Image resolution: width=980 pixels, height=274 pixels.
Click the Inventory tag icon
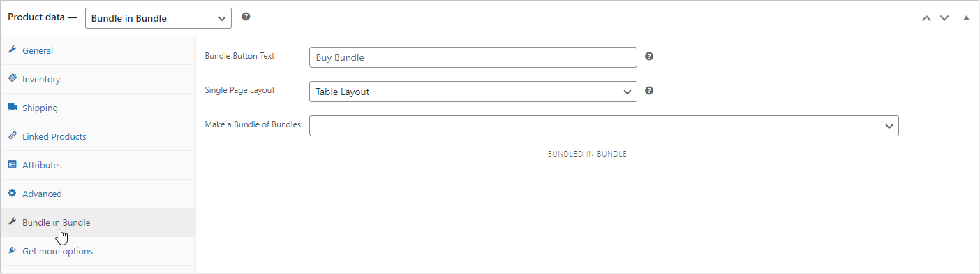click(12, 79)
